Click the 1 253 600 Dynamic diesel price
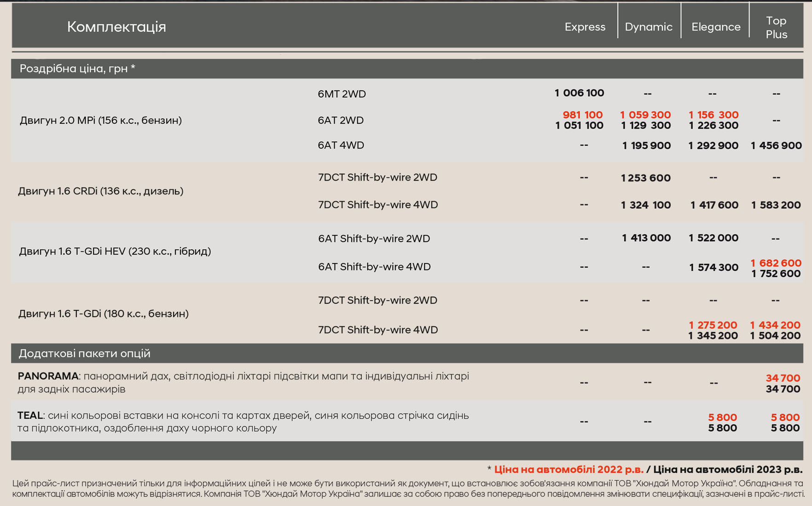The width and height of the screenshot is (812, 506). (x=645, y=178)
